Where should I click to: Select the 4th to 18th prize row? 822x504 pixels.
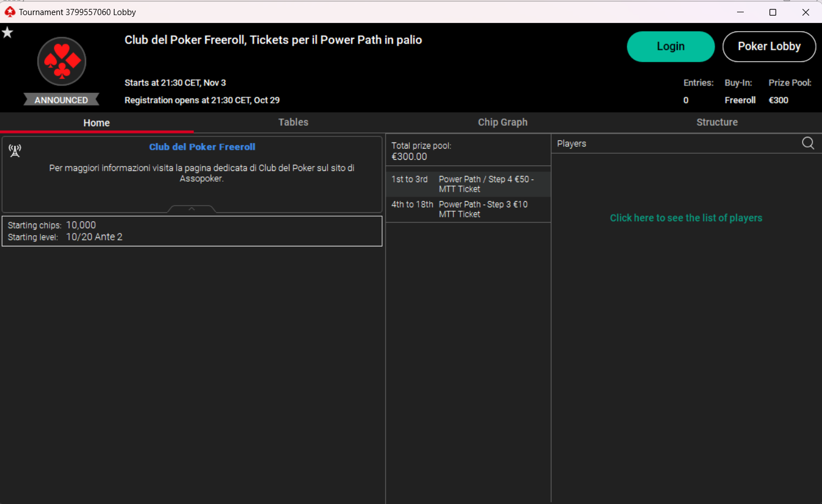(468, 209)
